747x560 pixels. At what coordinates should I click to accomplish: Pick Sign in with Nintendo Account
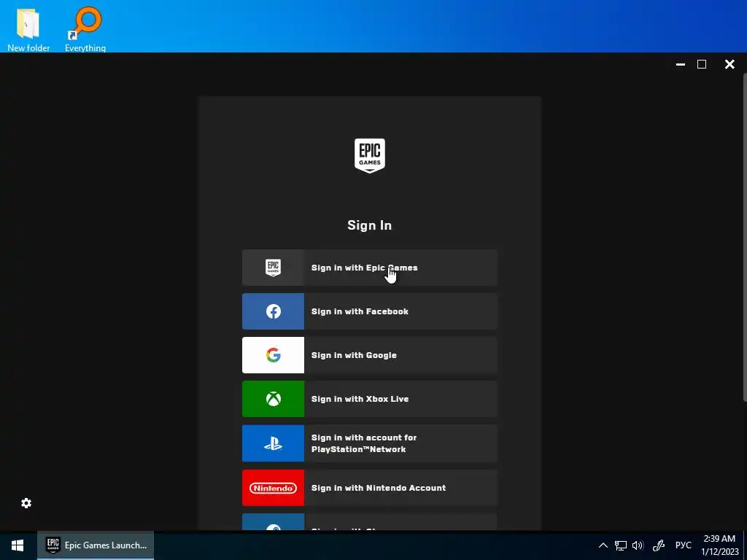(370, 488)
